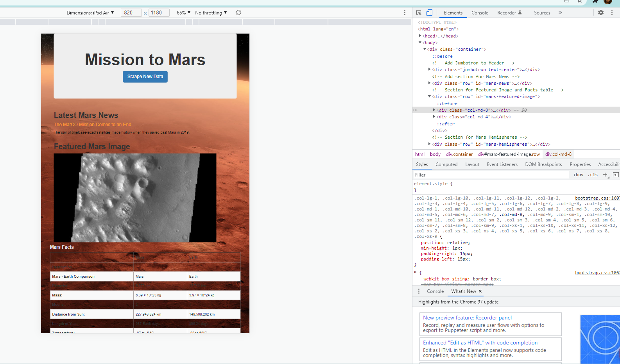This screenshot has height=364, width=620.
Task: Expand the head element node
Action: (420, 36)
